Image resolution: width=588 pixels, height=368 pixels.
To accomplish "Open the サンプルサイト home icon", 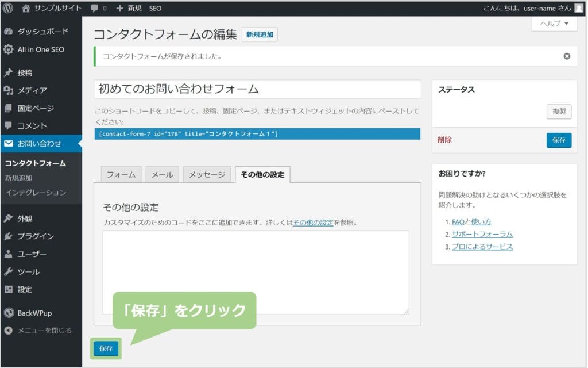I will (x=25, y=8).
